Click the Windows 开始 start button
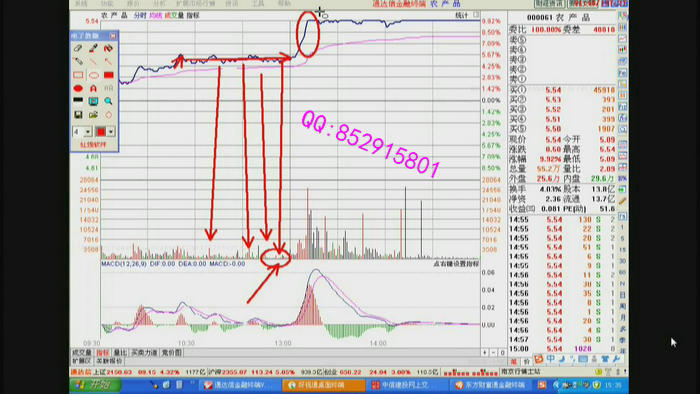Image resolution: width=700 pixels, height=394 pixels. coord(95,385)
